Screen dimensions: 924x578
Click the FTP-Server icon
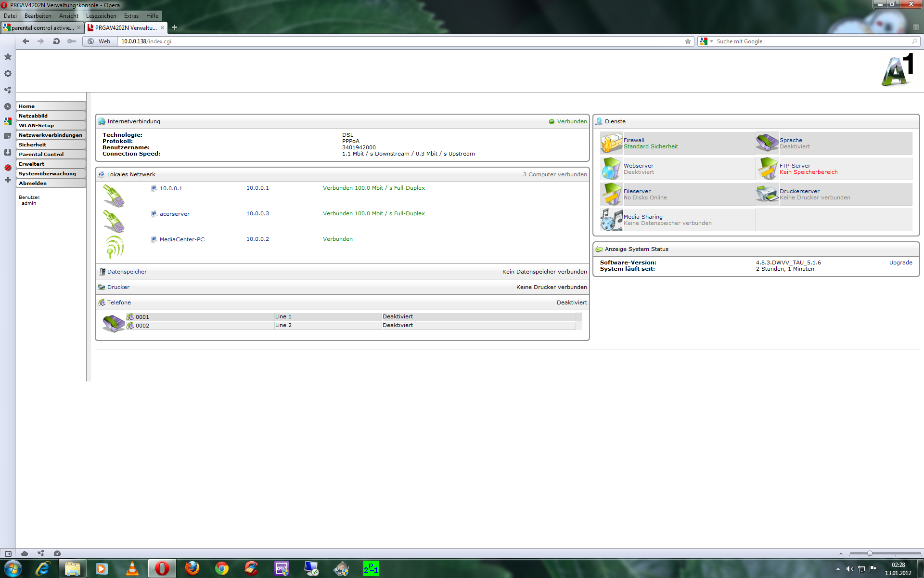[767, 169]
